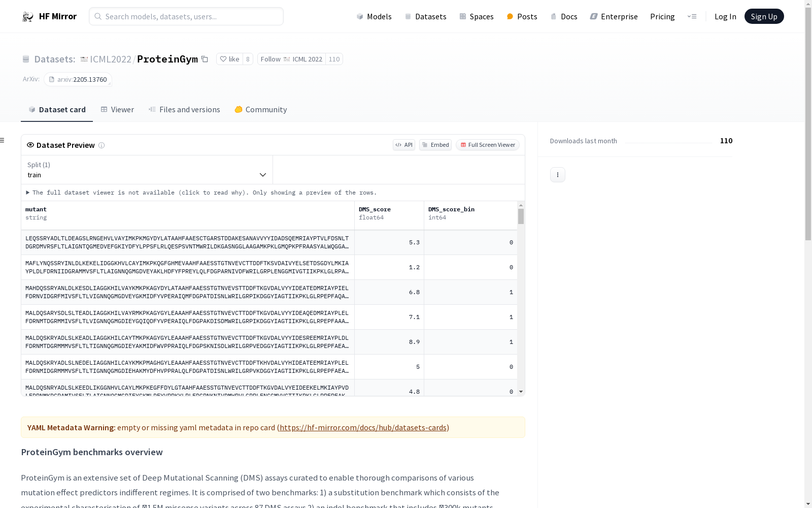Click the arxiv paper document icon
The image size is (812, 508).
51,79
